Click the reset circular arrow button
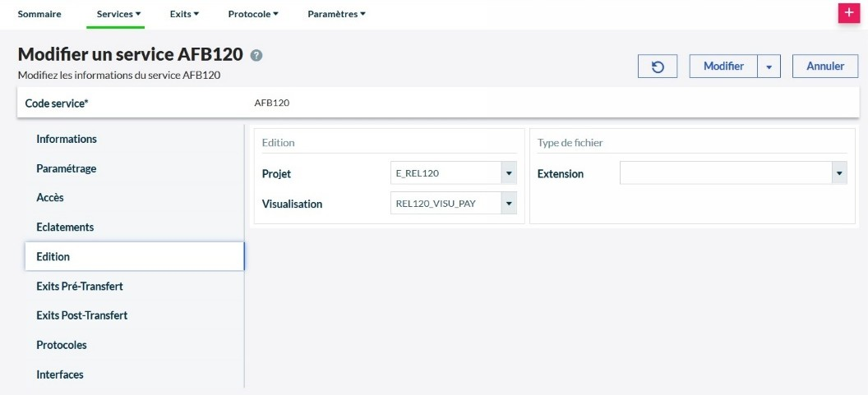Image resolution: width=868 pixels, height=395 pixels. tap(658, 67)
